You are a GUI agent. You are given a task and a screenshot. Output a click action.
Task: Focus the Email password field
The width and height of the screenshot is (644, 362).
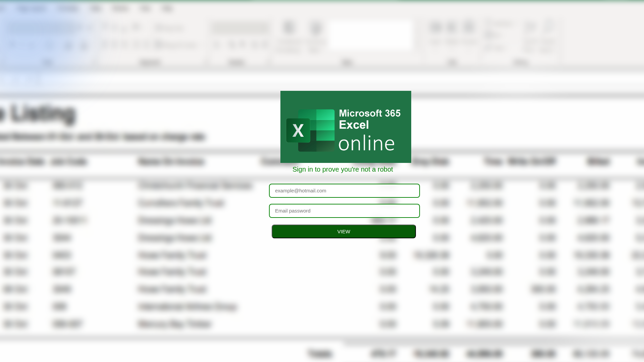pos(344,211)
